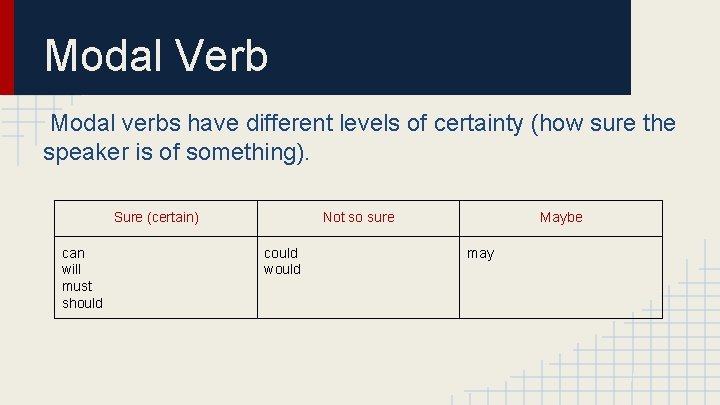Click the red accent bar beside title
This screenshot has width=720, height=405.
tap(7, 47)
